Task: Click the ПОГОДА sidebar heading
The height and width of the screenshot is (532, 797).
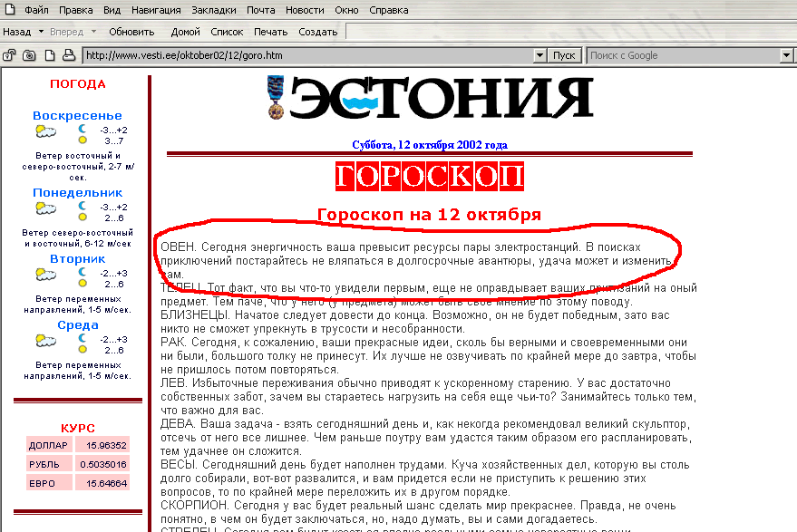Action: [x=78, y=84]
